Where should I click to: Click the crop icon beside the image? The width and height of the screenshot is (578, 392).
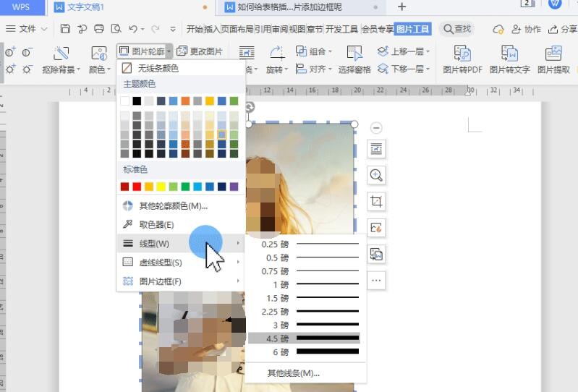pyautogui.click(x=376, y=201)
